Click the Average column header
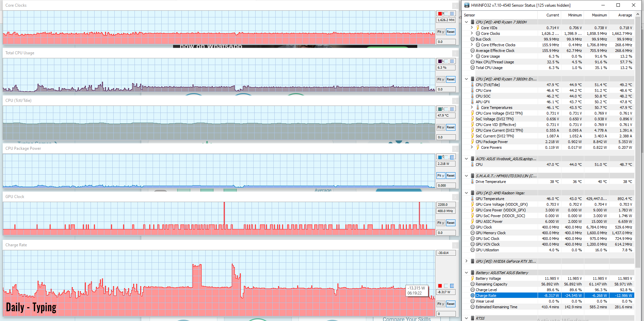This screenshot has height=321, width=644. click(625, 15)
